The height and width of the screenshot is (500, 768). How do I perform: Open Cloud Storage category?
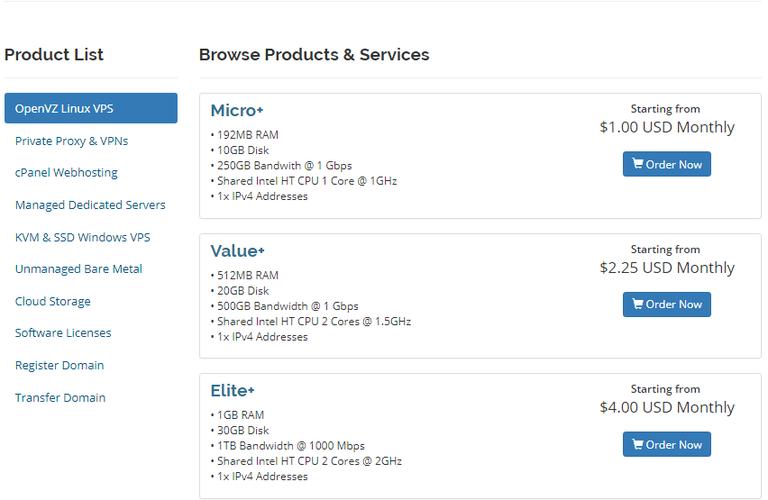[52, 301]
